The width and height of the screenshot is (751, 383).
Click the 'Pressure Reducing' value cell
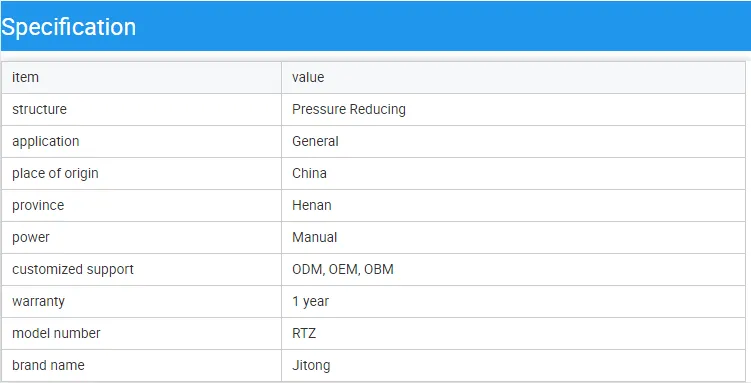(349, 109)
